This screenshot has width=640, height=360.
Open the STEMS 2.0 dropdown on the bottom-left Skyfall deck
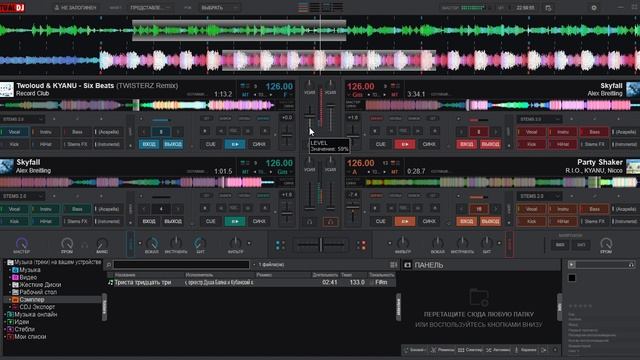point(22,196)
